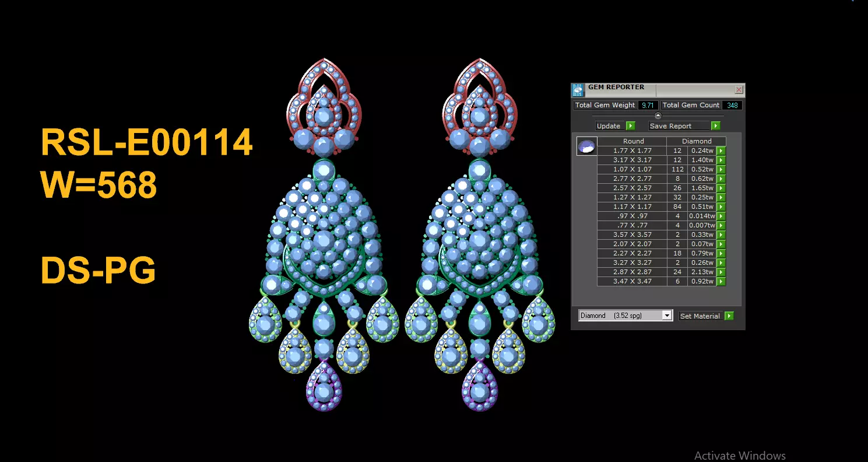Click the Total Gem Weight value 9.71
Image resolution: width=868 pixels, height=462 pixels.
tap(648, 105)
